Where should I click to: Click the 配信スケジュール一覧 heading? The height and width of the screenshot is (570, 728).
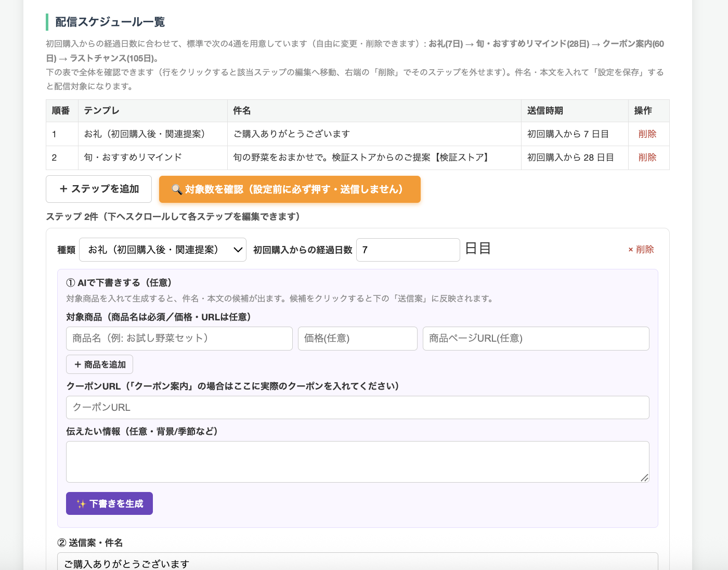pos(110,22)
